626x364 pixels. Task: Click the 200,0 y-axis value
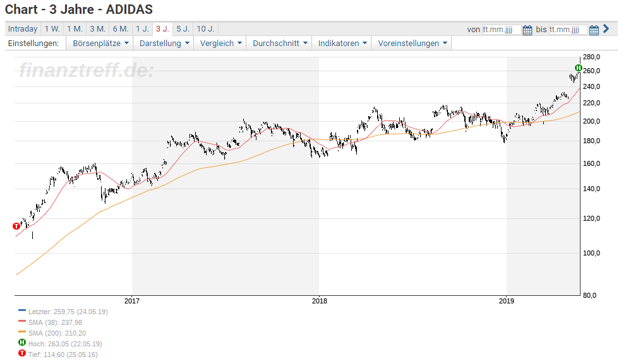591,121
